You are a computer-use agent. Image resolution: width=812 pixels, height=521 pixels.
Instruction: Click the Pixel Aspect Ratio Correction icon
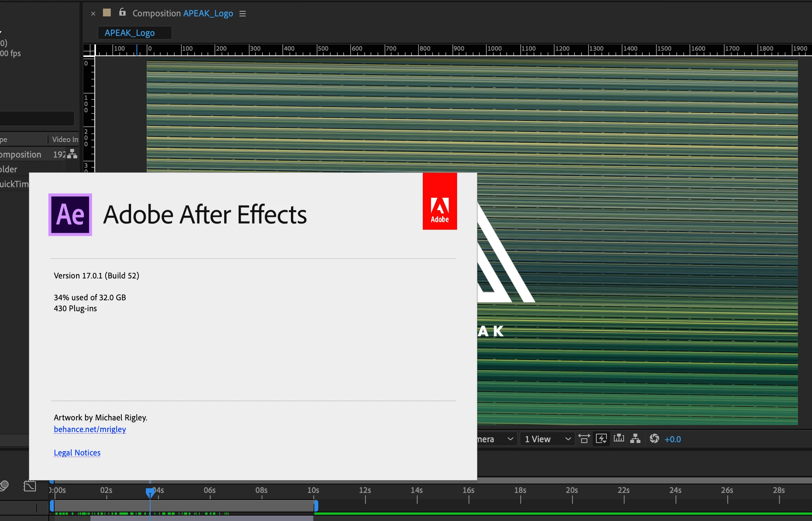(584, 439)
